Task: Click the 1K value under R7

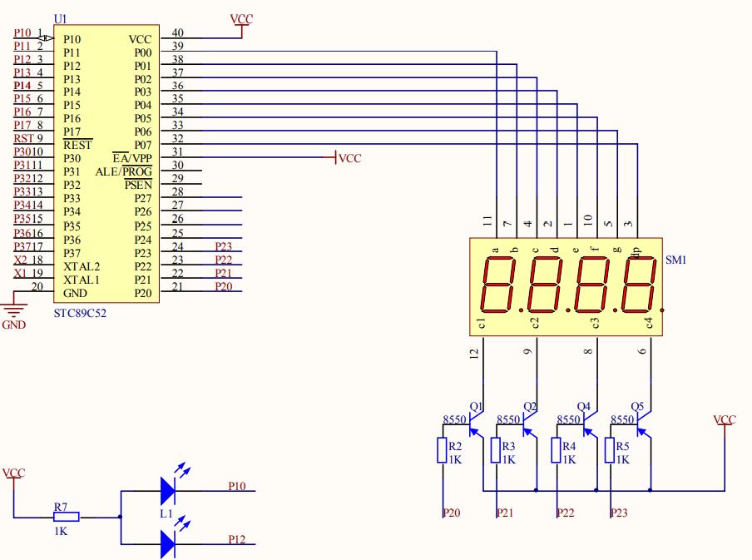Action: (x=61, y=531)
